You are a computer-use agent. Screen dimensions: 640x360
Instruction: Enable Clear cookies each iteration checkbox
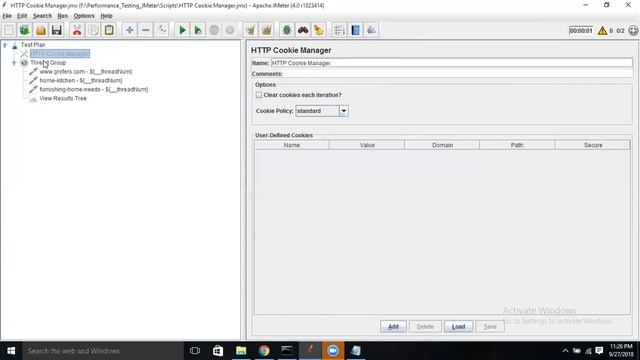coord(259,95)
